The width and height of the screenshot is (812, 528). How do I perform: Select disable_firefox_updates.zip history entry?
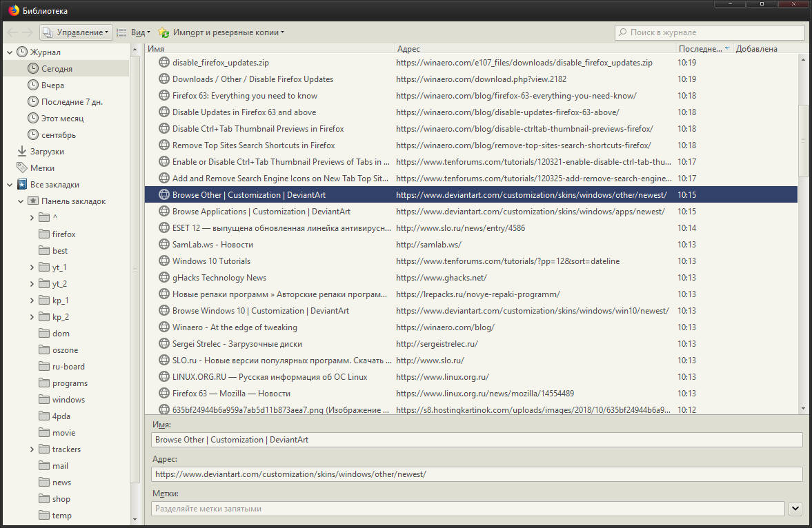point(471,63)
